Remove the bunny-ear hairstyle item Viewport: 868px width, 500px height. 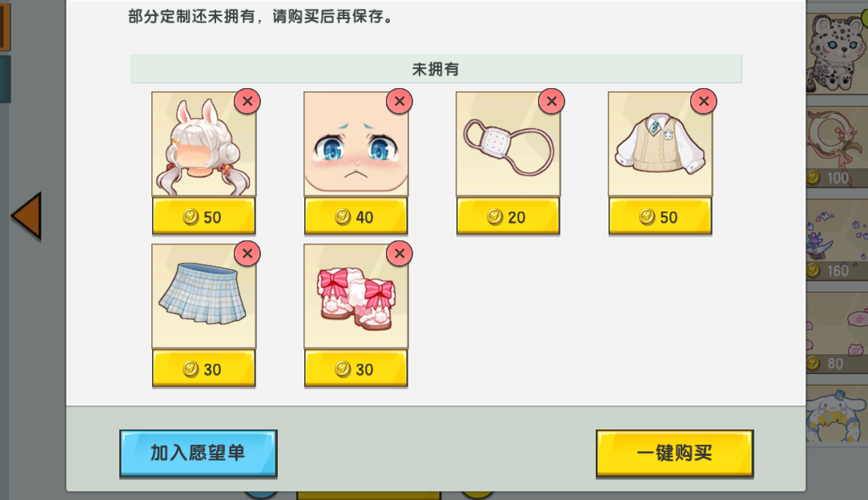point(247,101)
